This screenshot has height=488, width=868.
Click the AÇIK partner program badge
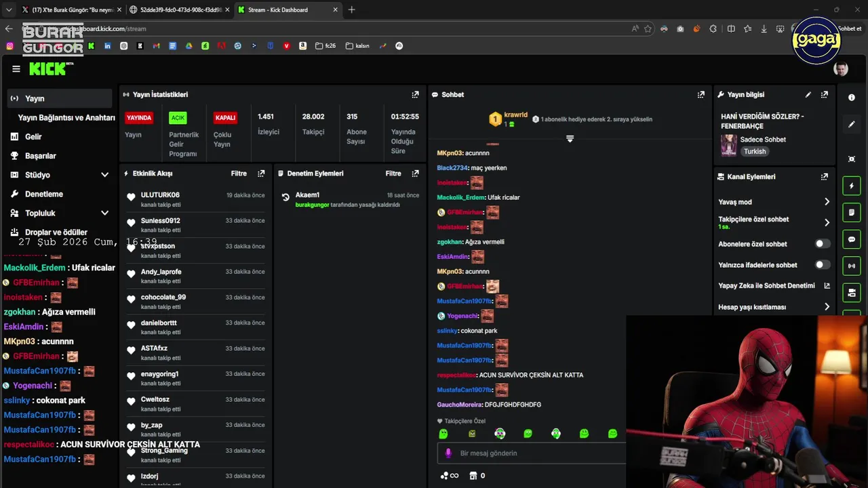[x=178, y=117]
